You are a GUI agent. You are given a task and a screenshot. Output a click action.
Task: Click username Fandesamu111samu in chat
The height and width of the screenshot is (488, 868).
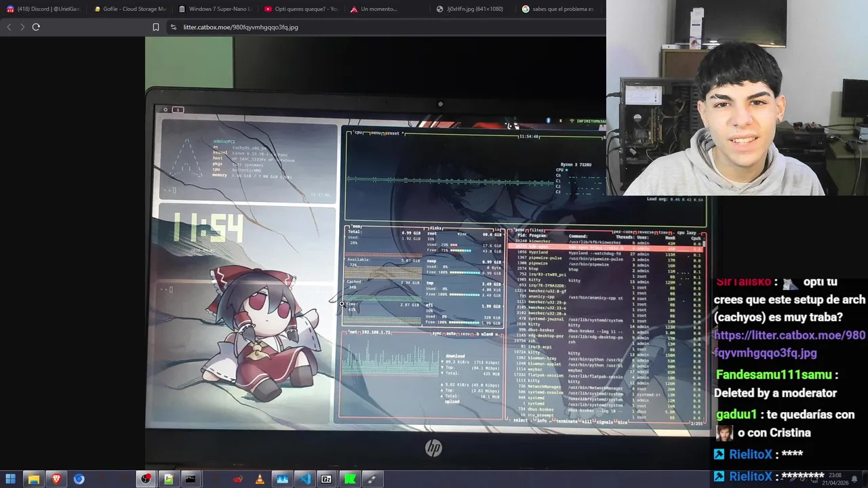[x=773, y=375]
